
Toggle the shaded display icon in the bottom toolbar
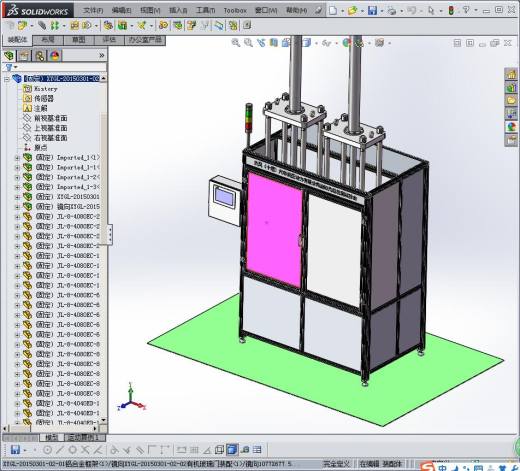(x=232, y=450)
